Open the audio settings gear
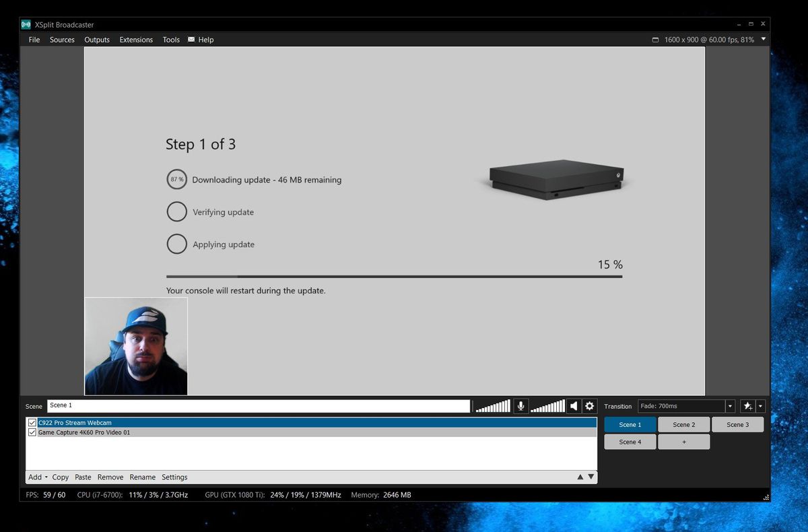 tap(590, 405)
